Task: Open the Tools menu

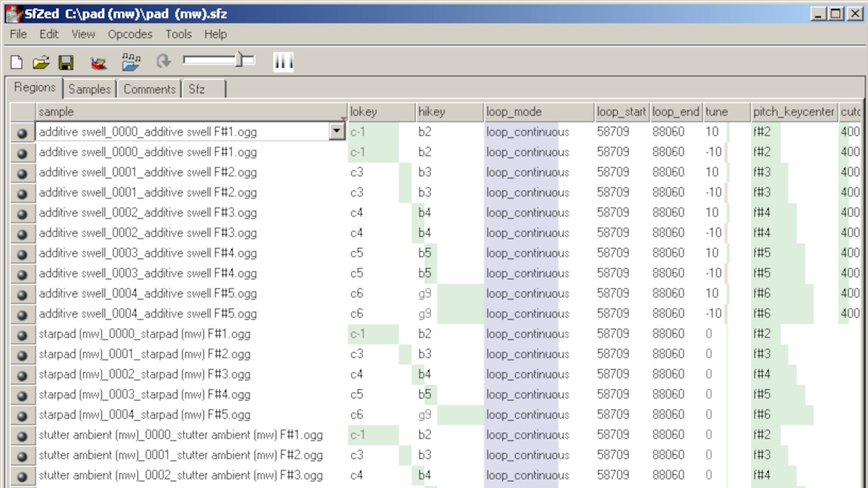Action: [x=178, y=34]
